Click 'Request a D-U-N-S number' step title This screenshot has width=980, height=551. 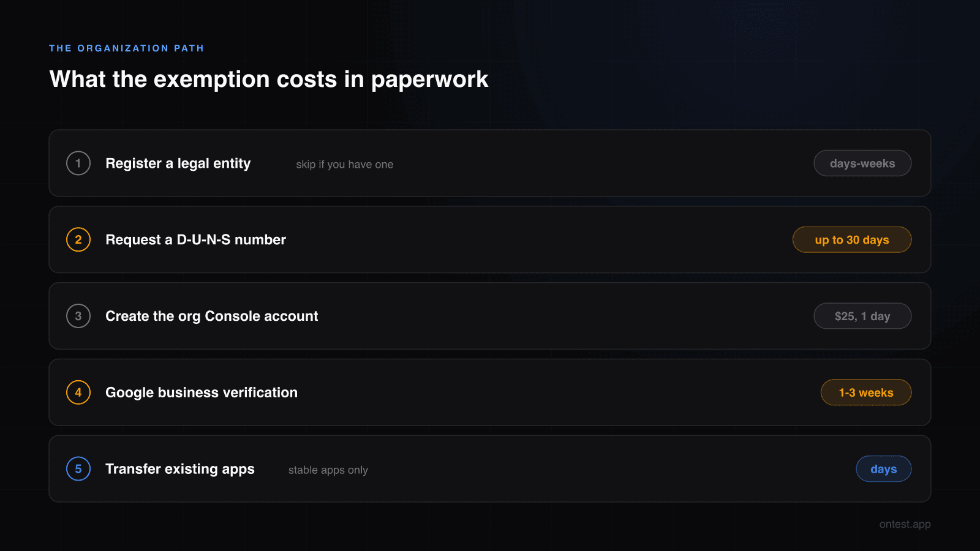(196, 240)
